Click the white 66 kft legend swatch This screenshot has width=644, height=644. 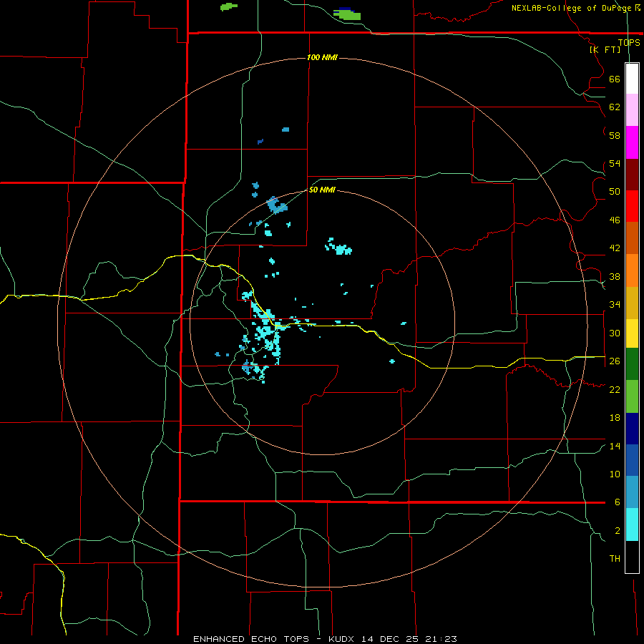point(632,79)
